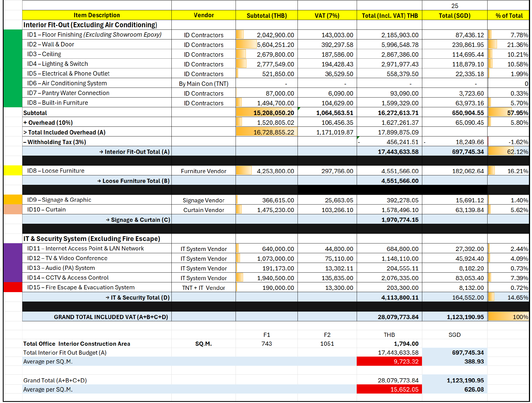This screenshot has width=532, height=403.
Task: Select the % of Total header cell
Action: point(509,16)
